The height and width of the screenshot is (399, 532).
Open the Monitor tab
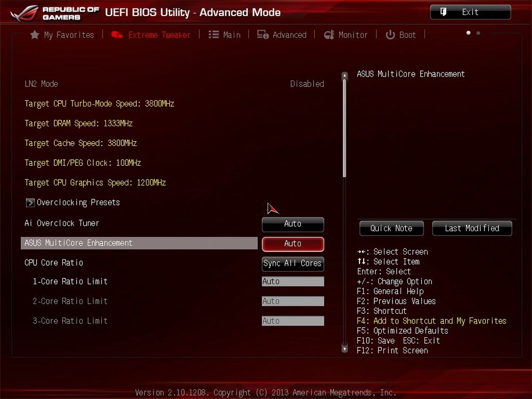tap(346, 35)
